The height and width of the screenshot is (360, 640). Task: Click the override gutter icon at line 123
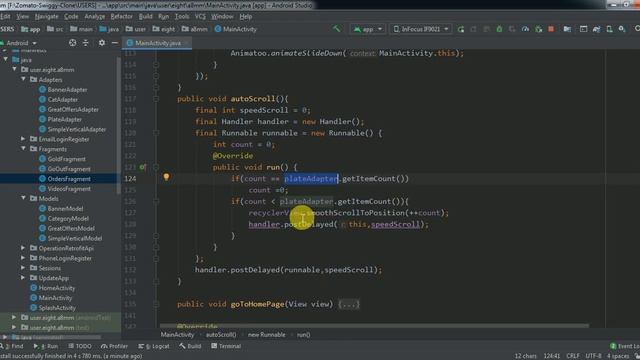tap(142, 167)
